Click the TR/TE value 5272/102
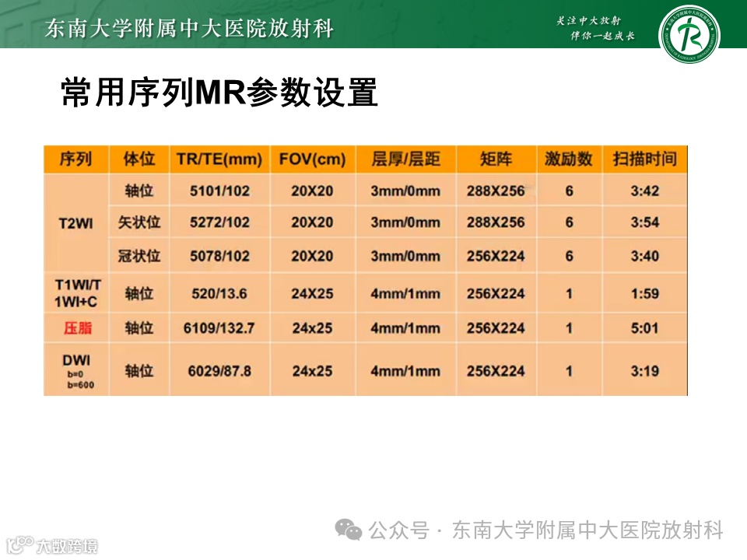The width and height of the screenshot is (747, 560). [219, 222]
